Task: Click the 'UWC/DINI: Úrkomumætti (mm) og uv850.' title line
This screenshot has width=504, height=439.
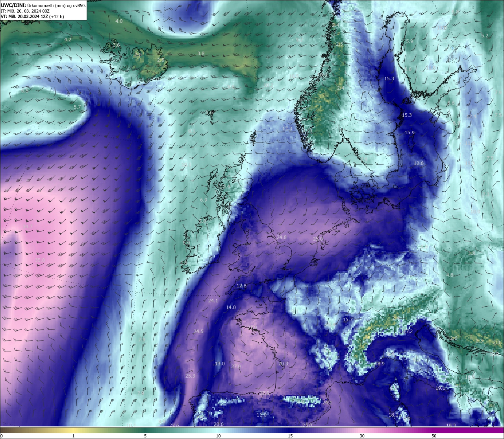Action: click(x=43, y=5)
